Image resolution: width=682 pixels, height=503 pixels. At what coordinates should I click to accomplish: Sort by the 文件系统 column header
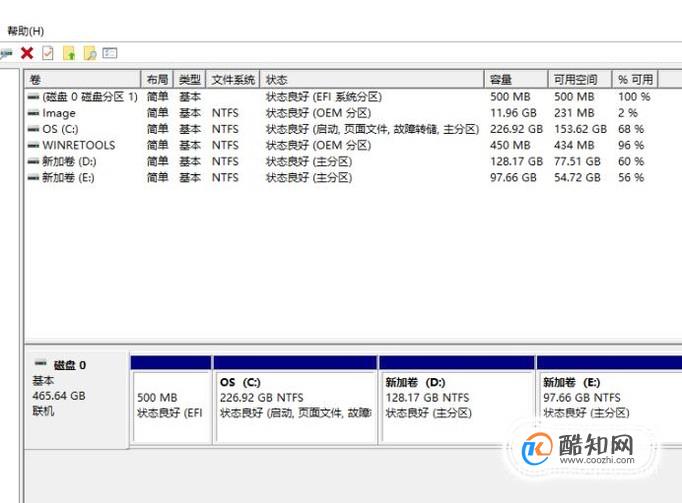233,80
